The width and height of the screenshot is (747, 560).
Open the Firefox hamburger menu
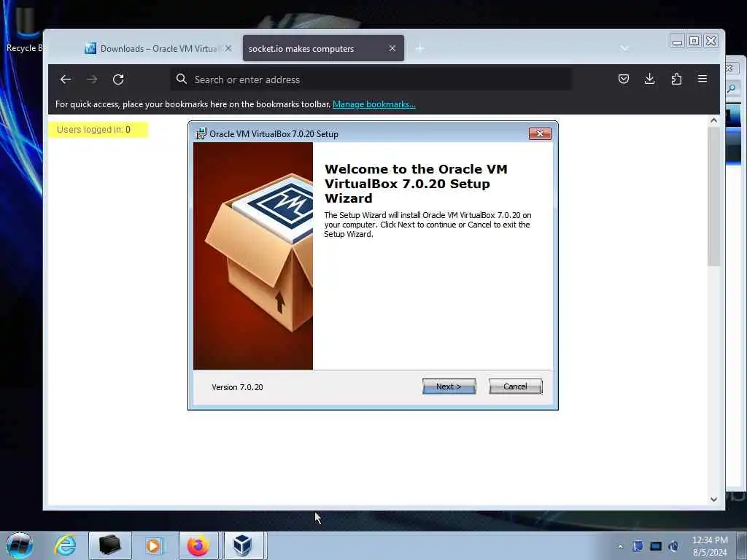(x=703, y=79)
